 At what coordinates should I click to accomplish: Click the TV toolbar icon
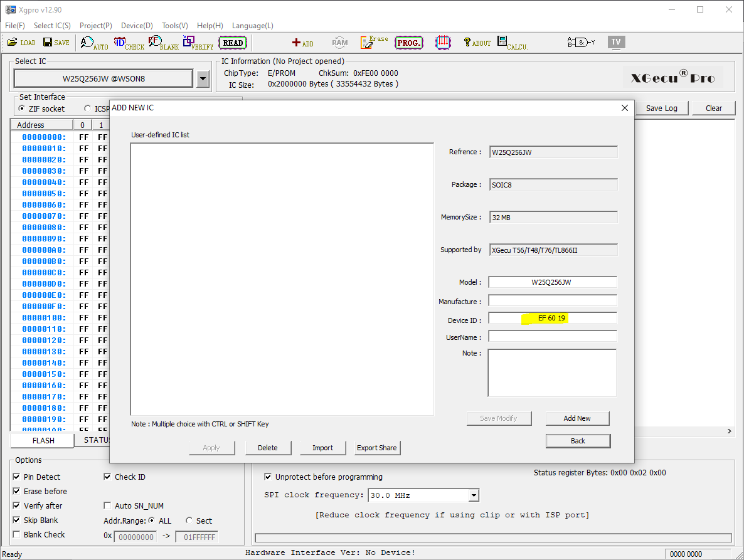pyautogui.click(x=616, y=42)
